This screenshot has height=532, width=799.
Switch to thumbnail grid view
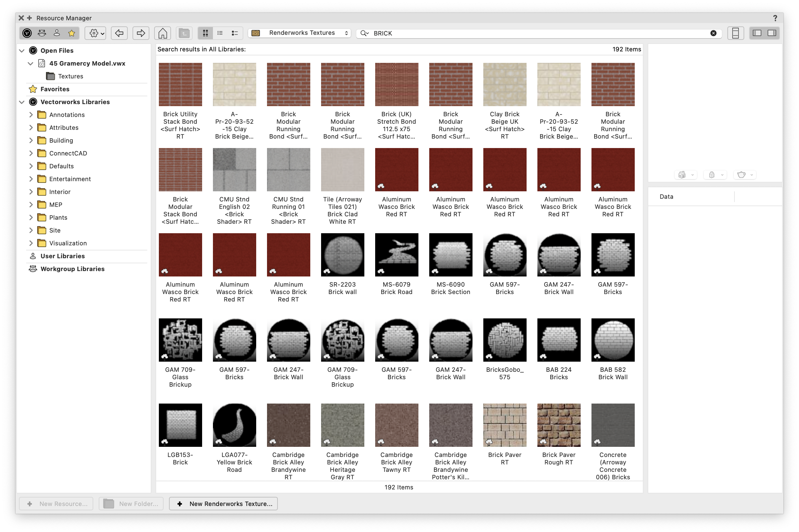(x=205, y=33)
